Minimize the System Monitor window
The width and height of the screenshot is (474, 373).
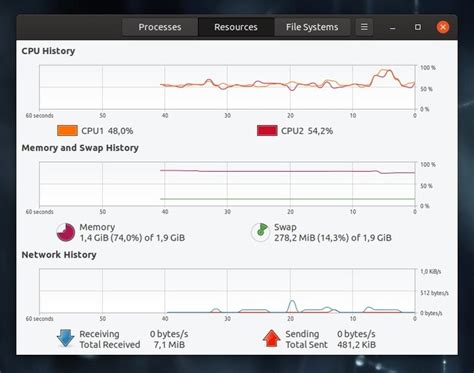[392, 27]
